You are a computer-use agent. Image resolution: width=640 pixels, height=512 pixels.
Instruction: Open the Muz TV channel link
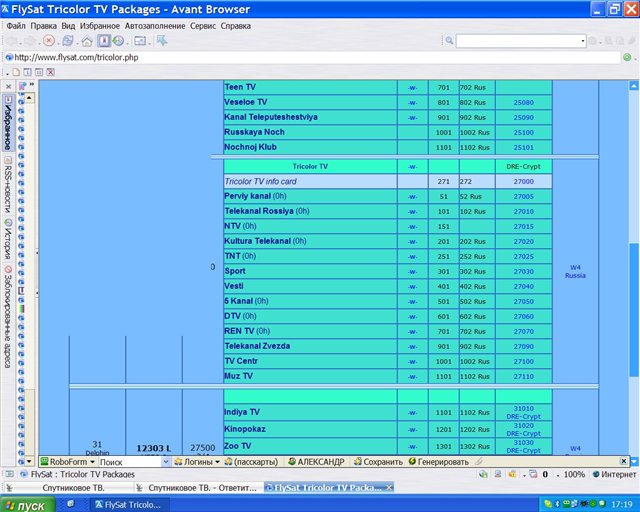pyautogui.click(x=238, y=376)
